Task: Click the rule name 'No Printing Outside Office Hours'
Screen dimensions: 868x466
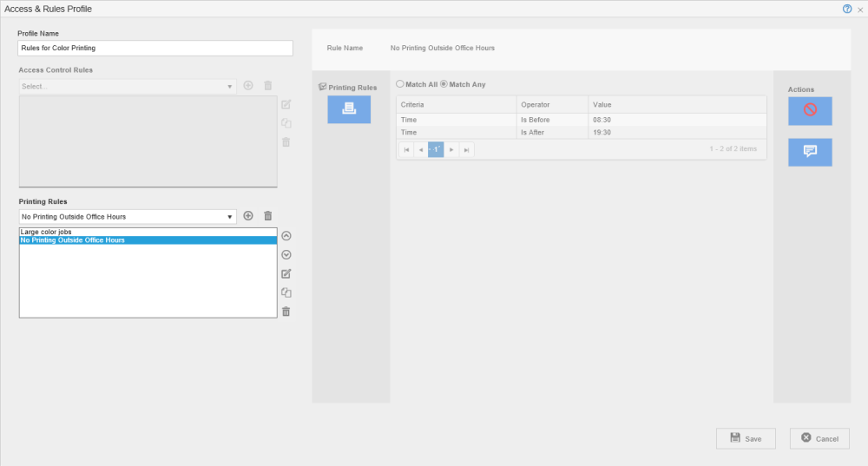Action: coord(443,48)
